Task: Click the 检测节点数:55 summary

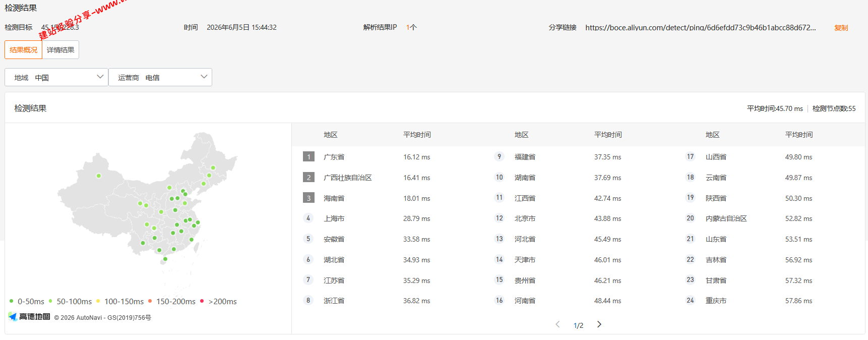Action: pyautogui.click(x=834, y=108)
